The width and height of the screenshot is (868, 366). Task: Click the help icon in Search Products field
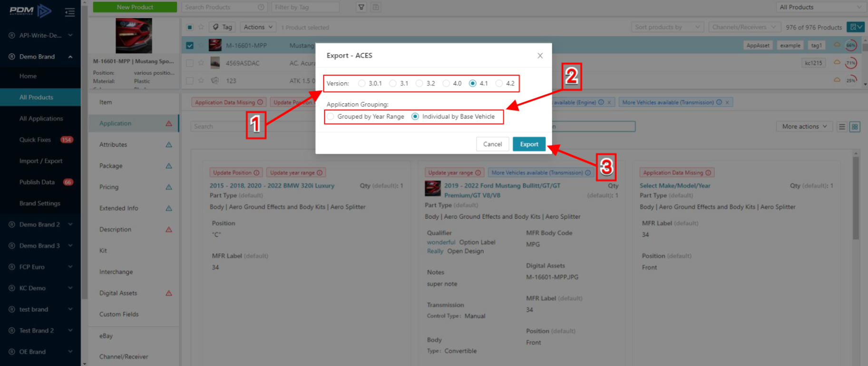point(261,7)
